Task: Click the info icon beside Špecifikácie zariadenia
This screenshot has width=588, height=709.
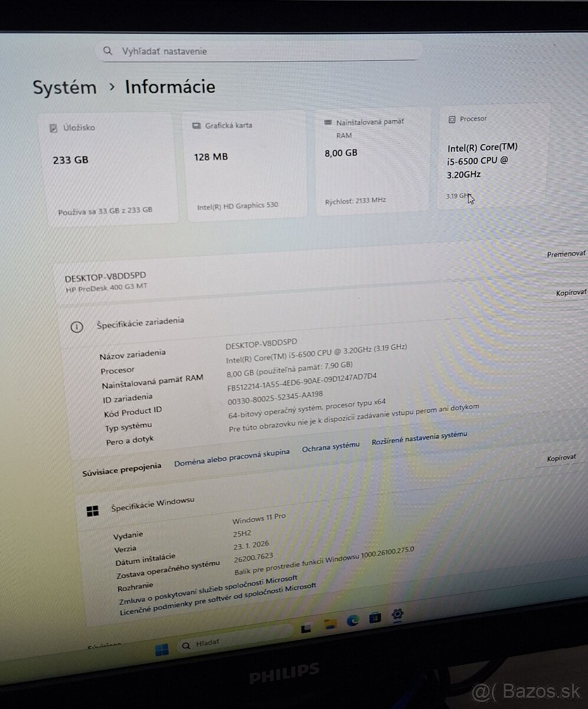Action: [76, 327]
